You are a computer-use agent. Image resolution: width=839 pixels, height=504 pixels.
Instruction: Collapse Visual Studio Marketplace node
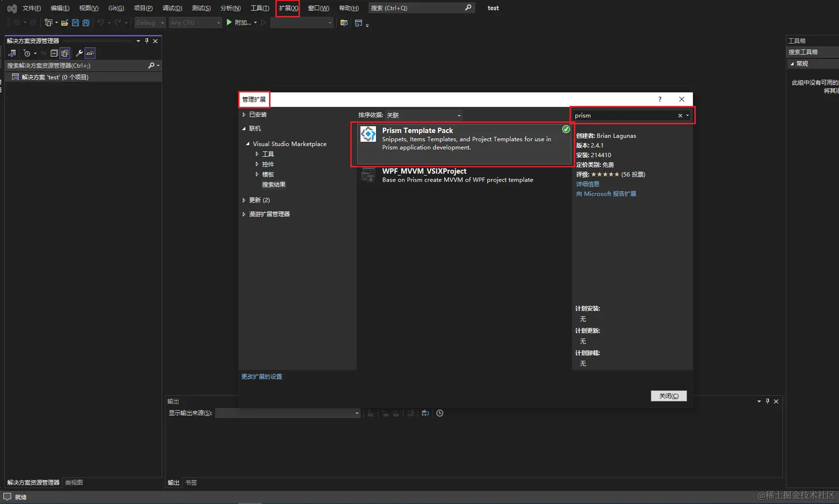click(248, 144)
